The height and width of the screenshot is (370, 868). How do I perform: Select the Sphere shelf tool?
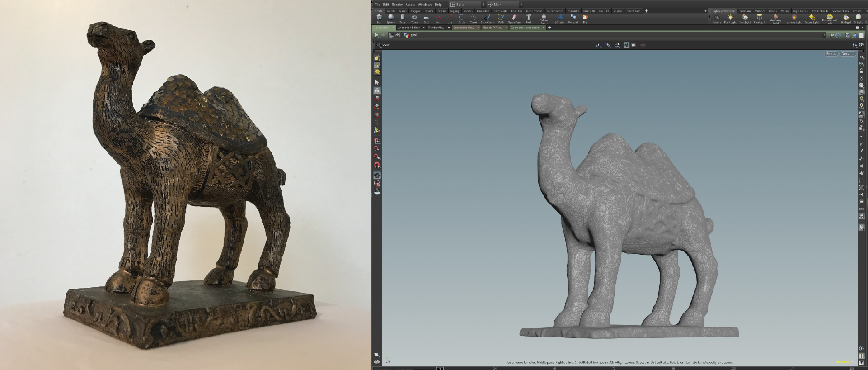point(390,18)
